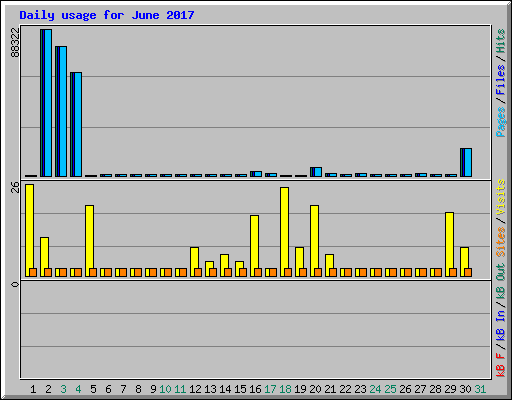512x400 pixels.
Task: Click the day 27 x-axis label
Action: [420, 389]
